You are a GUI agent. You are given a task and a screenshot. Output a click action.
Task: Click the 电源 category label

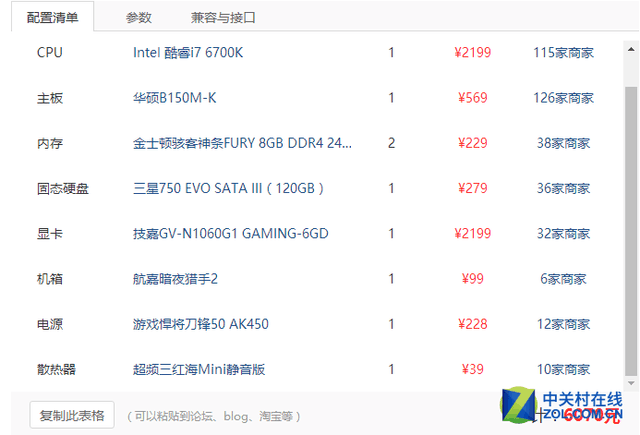[x=50, y=324]
